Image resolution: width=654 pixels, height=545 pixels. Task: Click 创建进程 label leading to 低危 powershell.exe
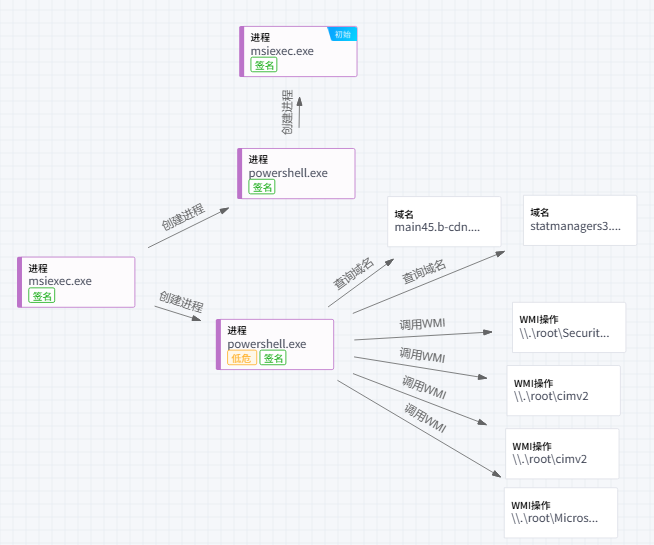click(180, 305)
